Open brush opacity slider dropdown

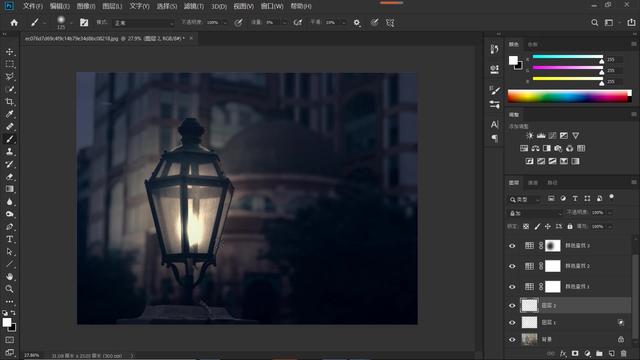pyautogui.click(x=224, y=23)
